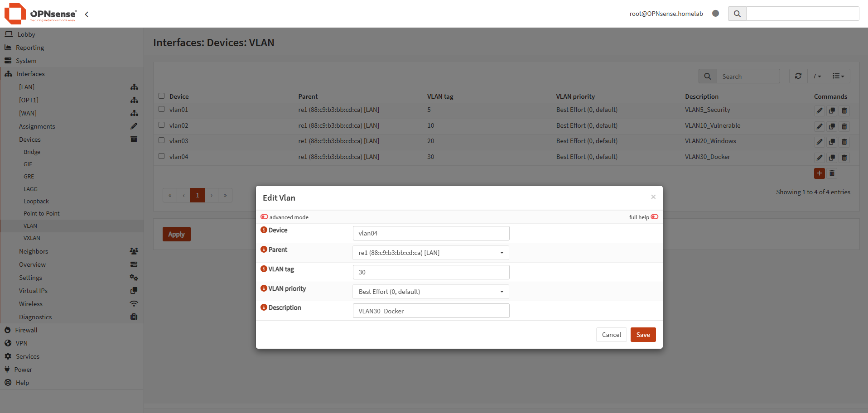The height and width of the screenshot is (413, 868).
Task: Click the magnifier search icon
Action: click(707, 76)
